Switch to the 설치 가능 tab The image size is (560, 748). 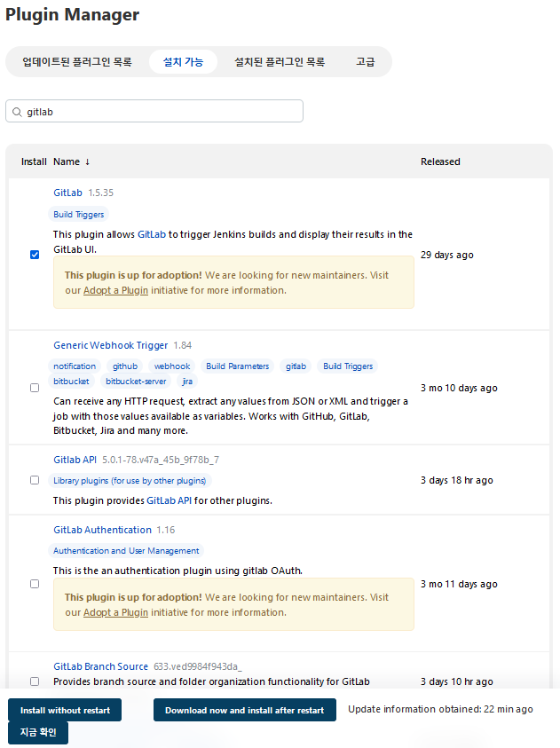click(x=183, y=61)
